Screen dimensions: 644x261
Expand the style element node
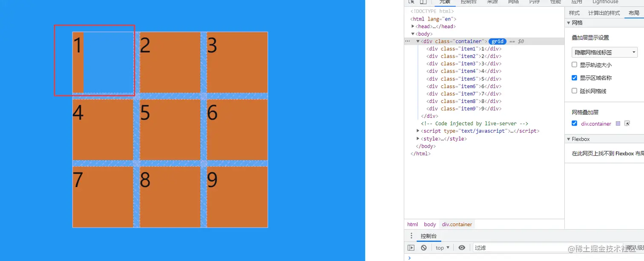[418, 139]
